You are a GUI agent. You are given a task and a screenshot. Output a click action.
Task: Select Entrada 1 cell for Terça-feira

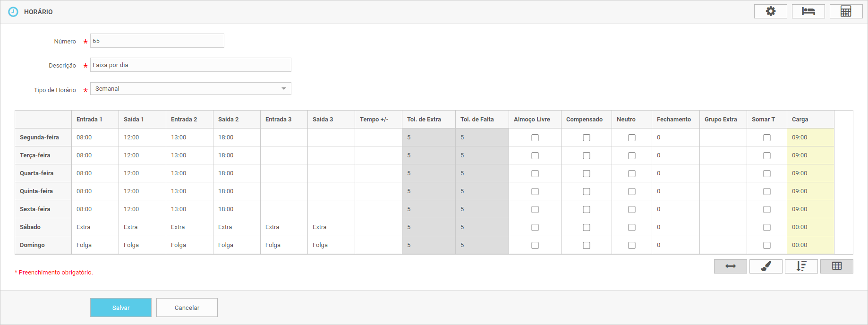(95, 155)
